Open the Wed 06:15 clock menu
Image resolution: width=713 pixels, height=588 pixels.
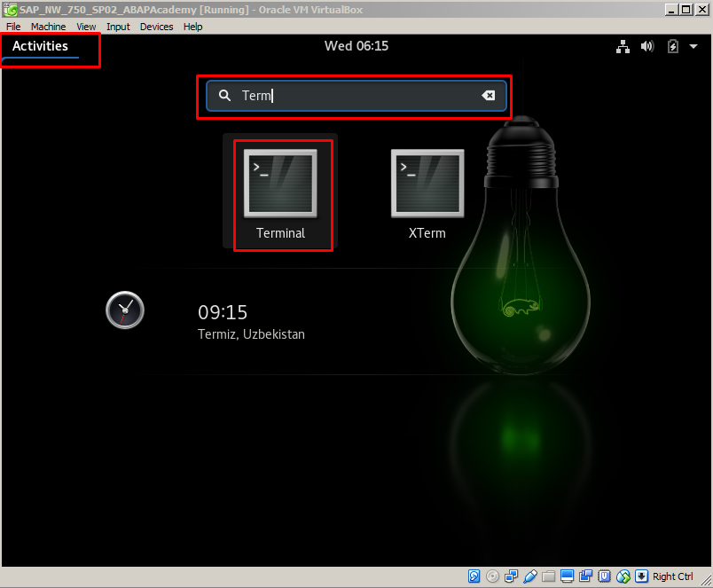(x=356, y=46)
